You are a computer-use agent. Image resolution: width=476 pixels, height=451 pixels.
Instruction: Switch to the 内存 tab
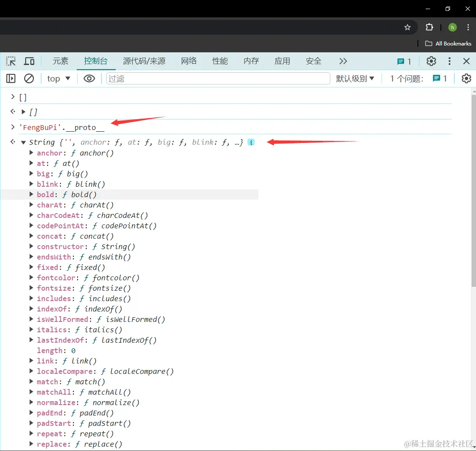(251, 61)
